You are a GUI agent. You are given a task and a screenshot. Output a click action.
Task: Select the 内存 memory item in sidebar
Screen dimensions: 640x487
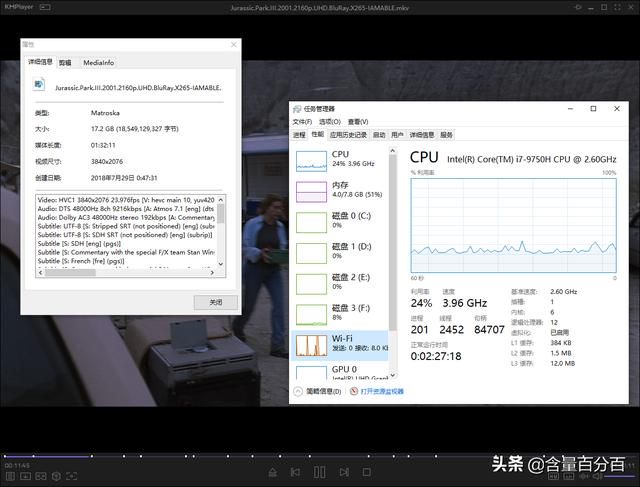340,191
